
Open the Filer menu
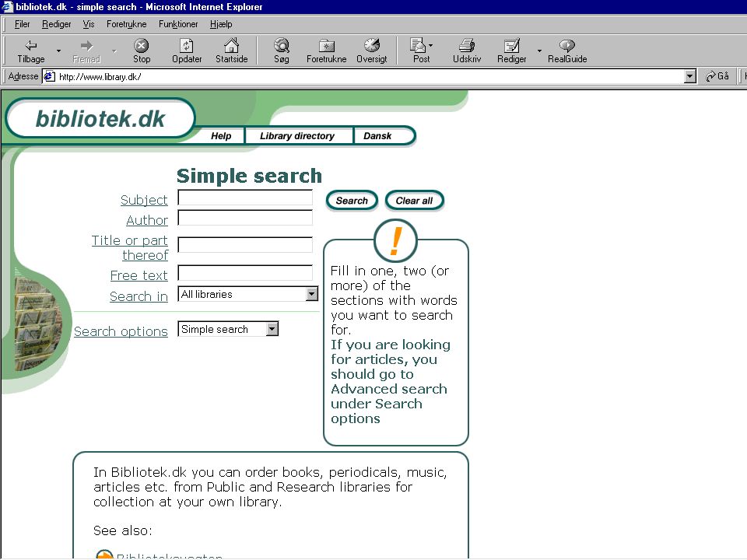(22, 24)
